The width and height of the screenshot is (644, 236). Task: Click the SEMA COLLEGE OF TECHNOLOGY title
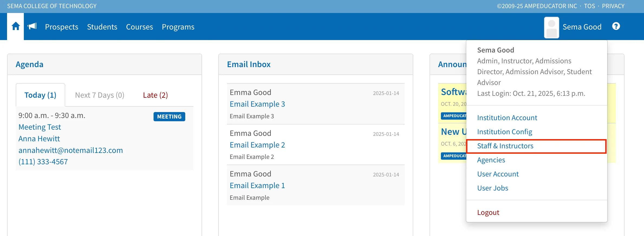pos(52,6)
